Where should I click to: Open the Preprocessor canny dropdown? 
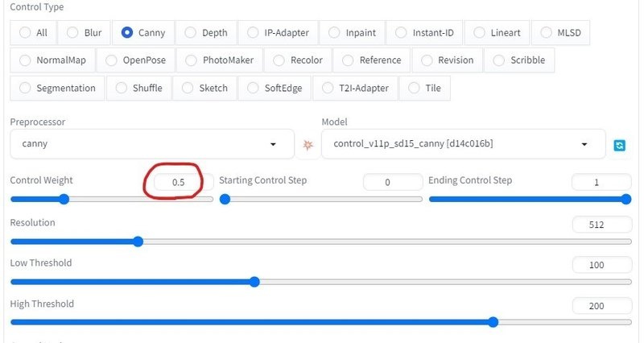[152, 145]
